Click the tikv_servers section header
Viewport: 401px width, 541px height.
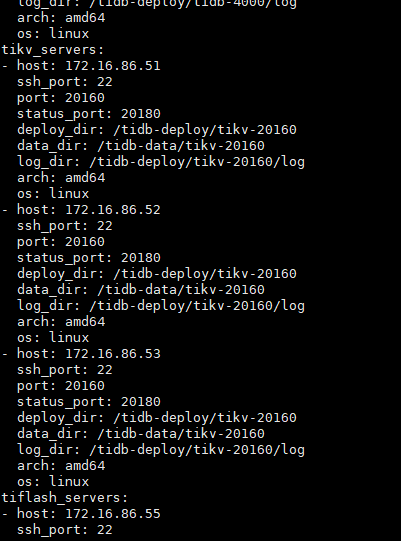53,50
